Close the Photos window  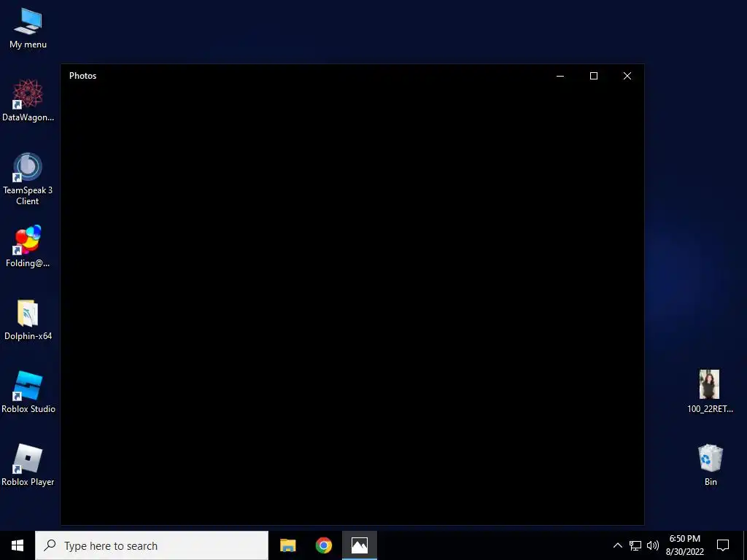pyautogui.click(x=627, y=76)
